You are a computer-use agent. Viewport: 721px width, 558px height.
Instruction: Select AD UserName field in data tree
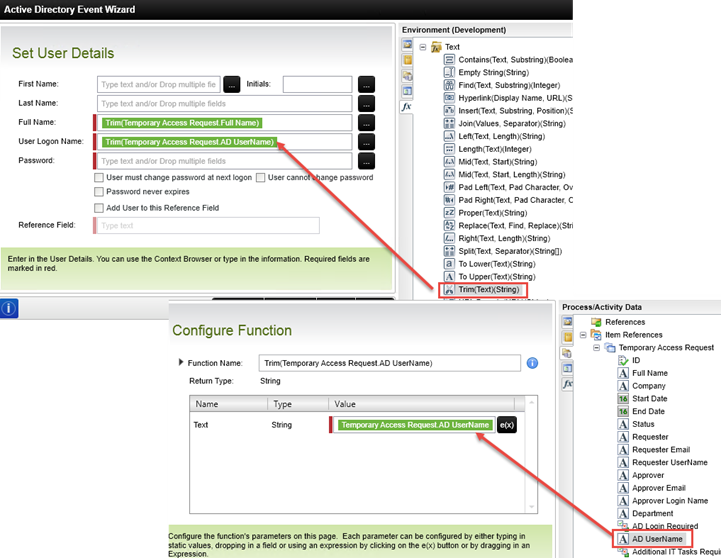coord(650,539)
